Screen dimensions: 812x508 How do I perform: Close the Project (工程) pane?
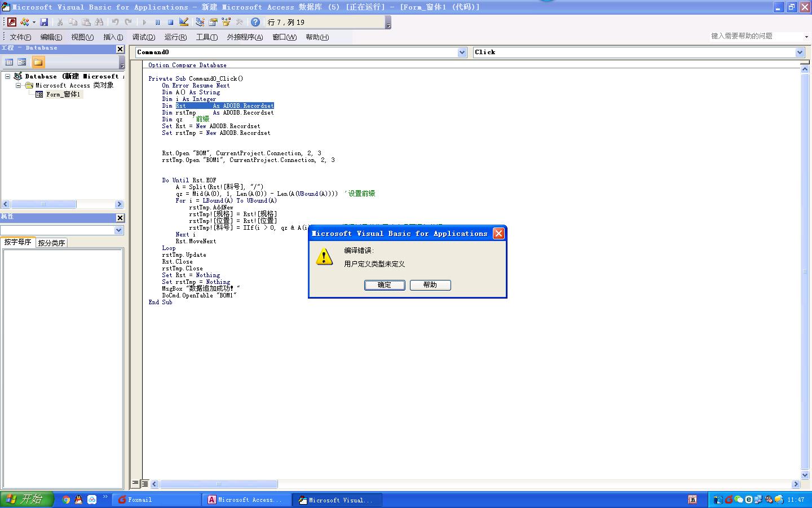120,49
